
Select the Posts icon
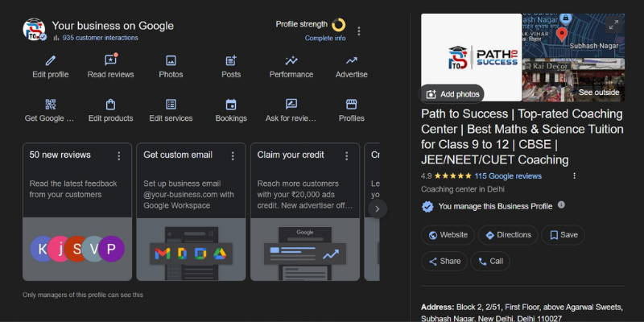coord(231,60)
